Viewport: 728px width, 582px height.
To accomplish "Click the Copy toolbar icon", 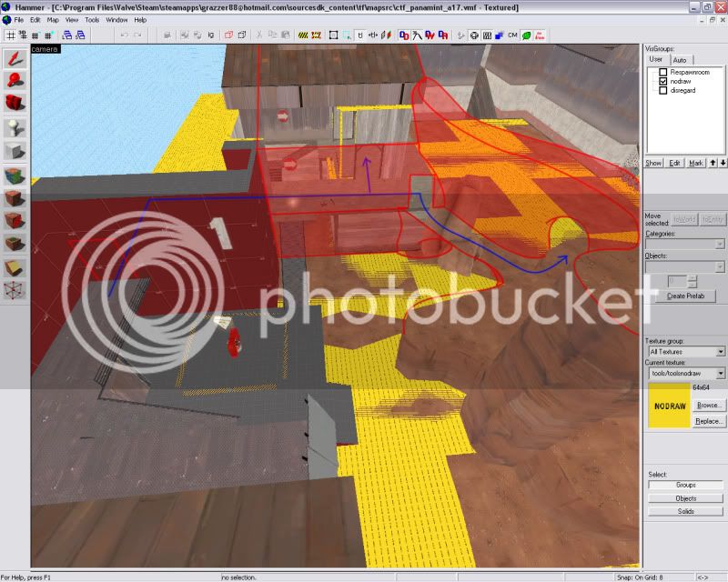I will point(272,35).
